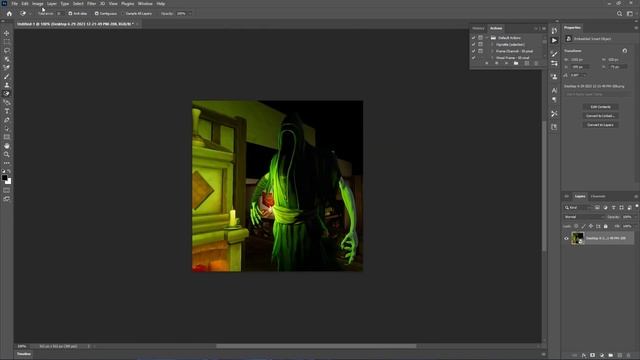Expand the Frame Channel action
The height and width of the screenshot is (360, 640).
coord(492,51)
